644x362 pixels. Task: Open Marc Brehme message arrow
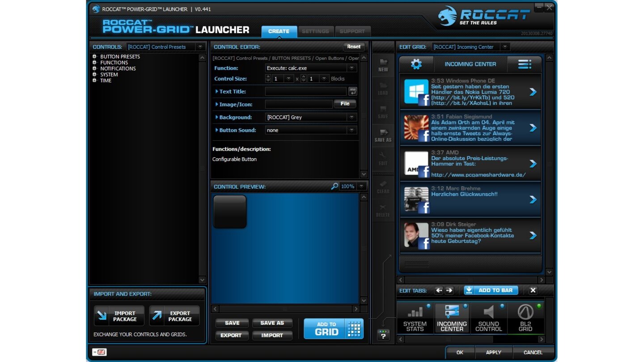pyautogui.click(x=533, y=199)
